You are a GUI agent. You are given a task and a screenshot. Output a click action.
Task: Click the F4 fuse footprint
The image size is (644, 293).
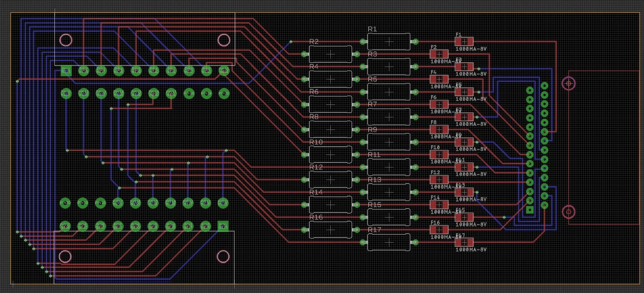coord(439,79)
